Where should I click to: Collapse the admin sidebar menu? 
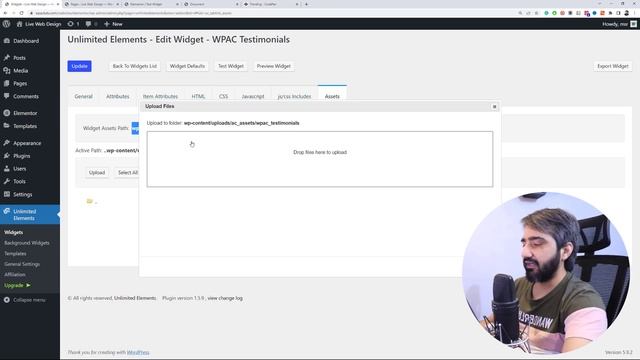[24, 300]
